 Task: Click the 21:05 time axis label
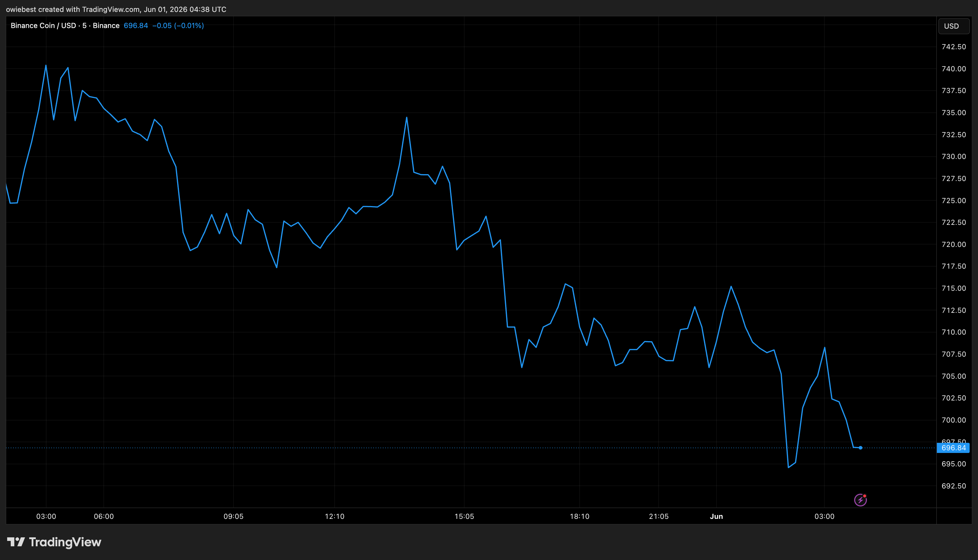659,516
